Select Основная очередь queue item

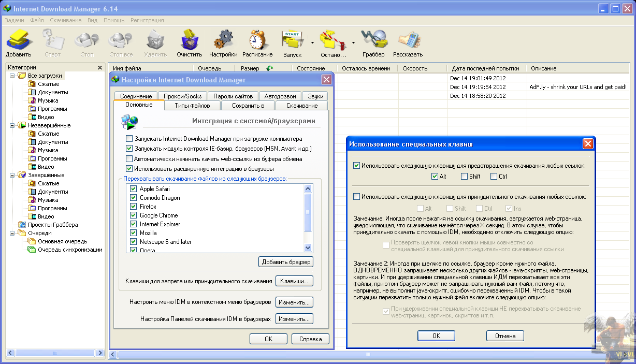click(x=62, y=241)
